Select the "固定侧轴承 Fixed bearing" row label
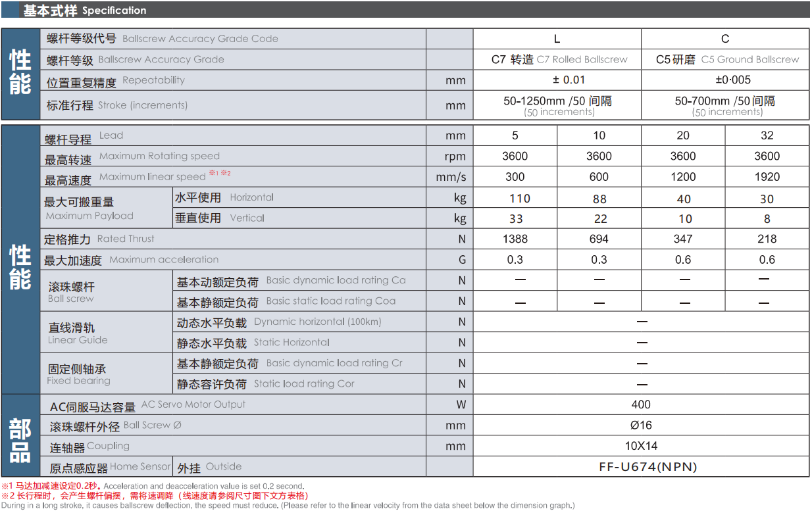 78,374
